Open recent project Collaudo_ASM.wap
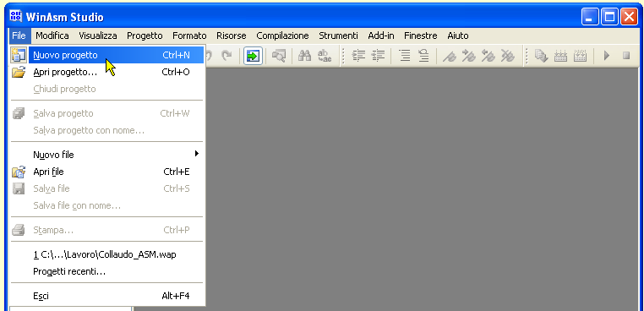 [x=107, y=254]
